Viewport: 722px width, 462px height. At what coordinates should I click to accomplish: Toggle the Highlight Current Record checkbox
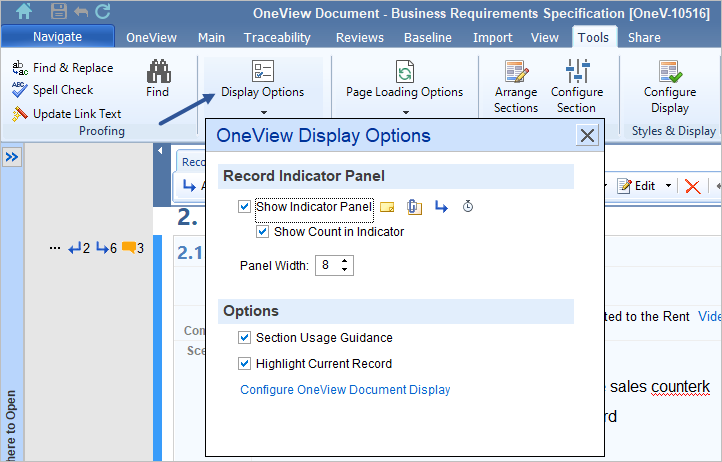pyautogui.click(x=244, y=363)
